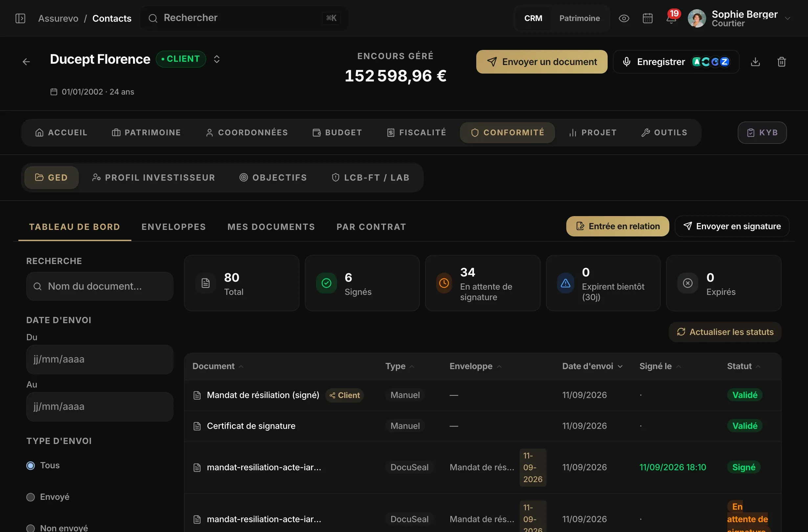Screen dimensions: 808x532
Task: Switch to Patrimoine mode in CRM toggle
Action: (x=579, y=18)
